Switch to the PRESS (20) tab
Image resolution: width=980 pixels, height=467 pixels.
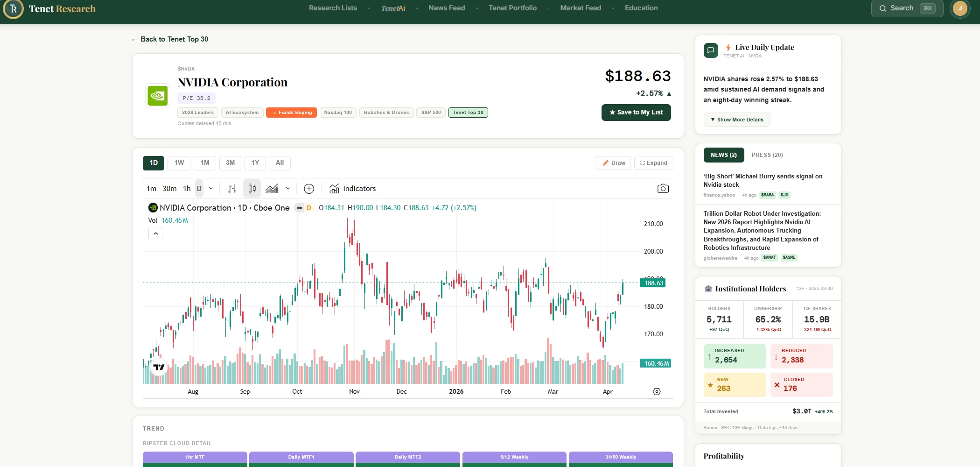(767, 155)
